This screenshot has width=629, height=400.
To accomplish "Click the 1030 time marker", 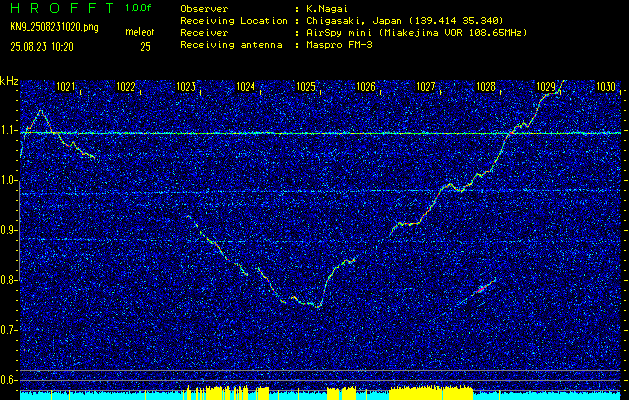I will click(606, 87).
